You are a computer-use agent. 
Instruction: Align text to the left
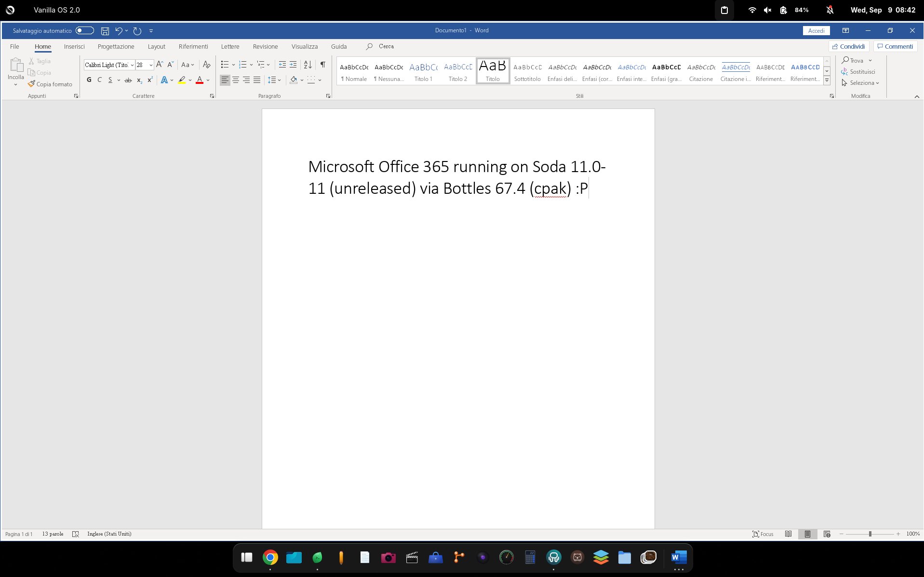tap(225, 80)
